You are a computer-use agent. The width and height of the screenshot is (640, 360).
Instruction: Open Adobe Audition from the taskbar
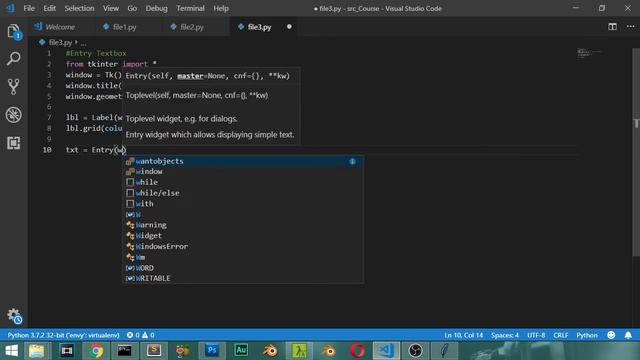241,351
